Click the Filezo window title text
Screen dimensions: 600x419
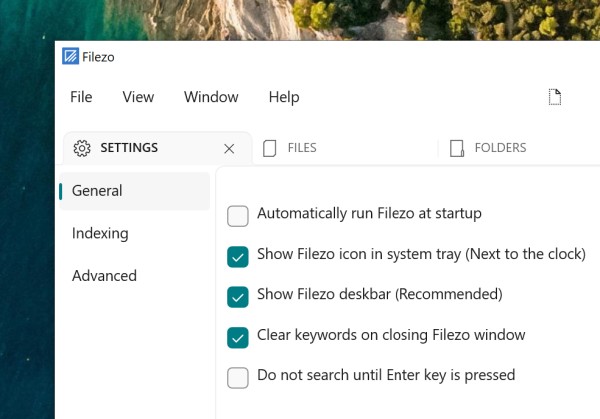click(98, 57)
